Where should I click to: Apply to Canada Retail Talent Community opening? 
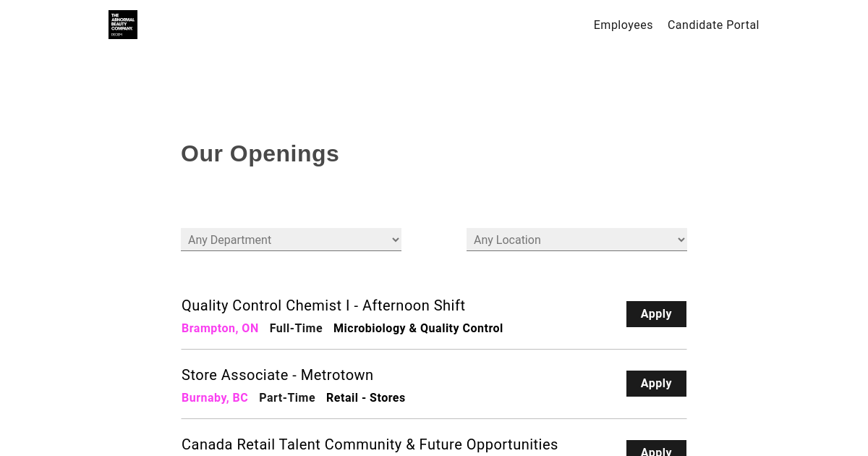click(x=656, y=449)
